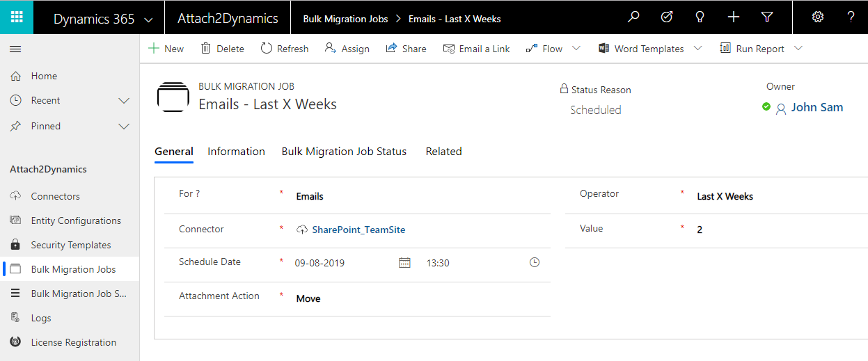868x361 pixels.
Task: Expand the Pinned chevron
Action: 124,127
